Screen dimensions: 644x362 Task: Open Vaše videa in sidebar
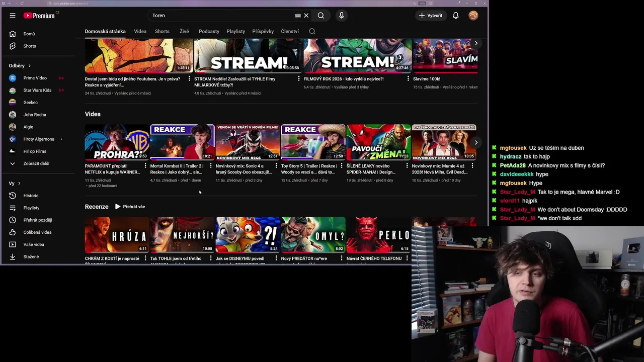[x=33, y=244]
